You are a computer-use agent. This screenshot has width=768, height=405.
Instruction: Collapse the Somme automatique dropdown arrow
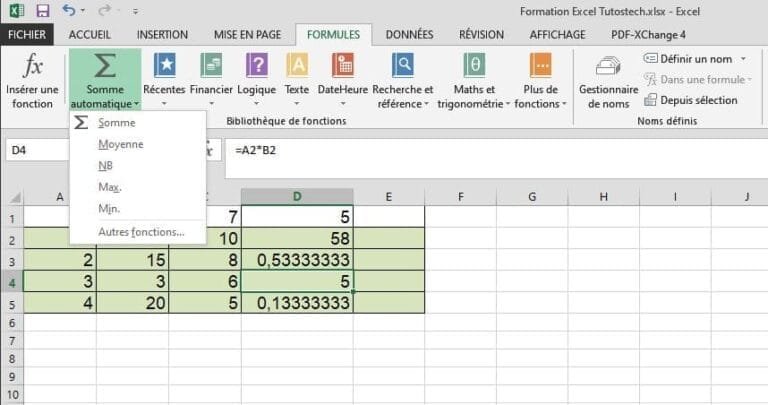click(137, 104)
